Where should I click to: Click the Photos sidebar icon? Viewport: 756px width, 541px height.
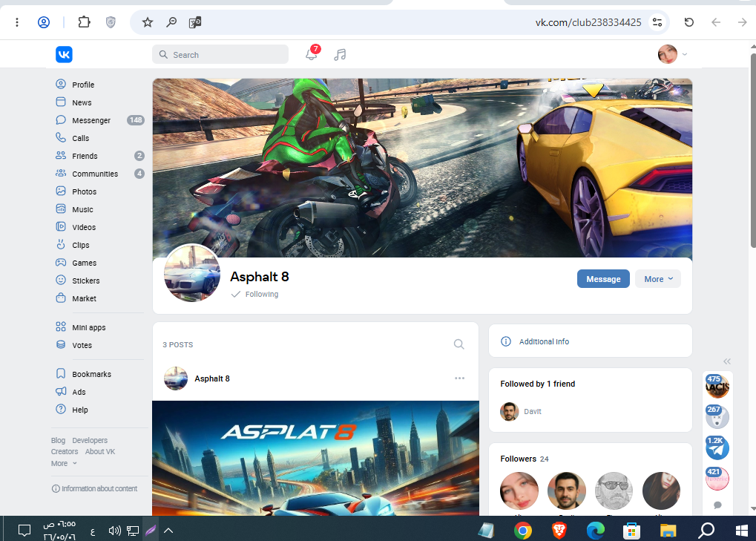click(x=61, y=191)
